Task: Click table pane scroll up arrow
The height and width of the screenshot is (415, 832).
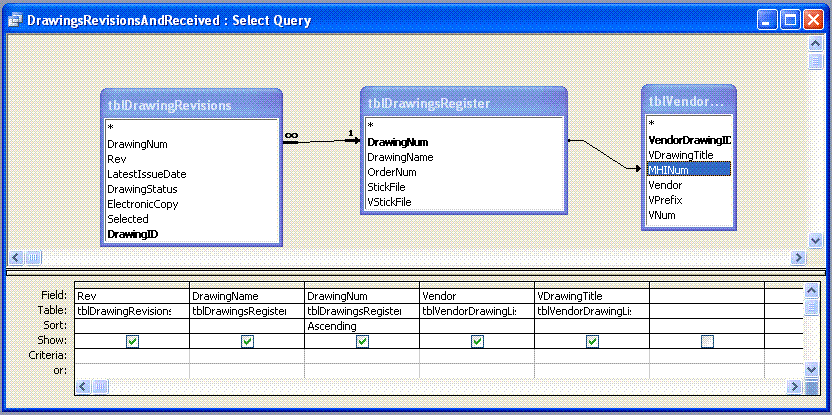Action: pos(816,44)
